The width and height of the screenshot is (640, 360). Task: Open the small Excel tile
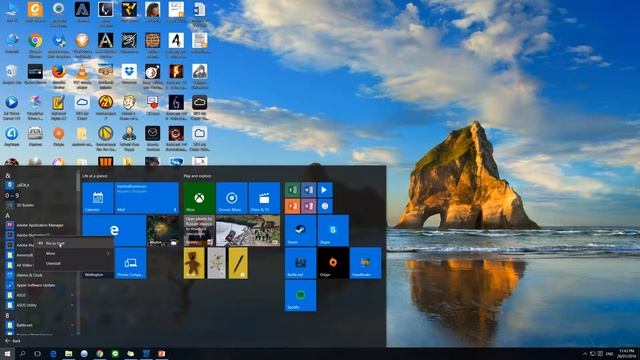293,190
